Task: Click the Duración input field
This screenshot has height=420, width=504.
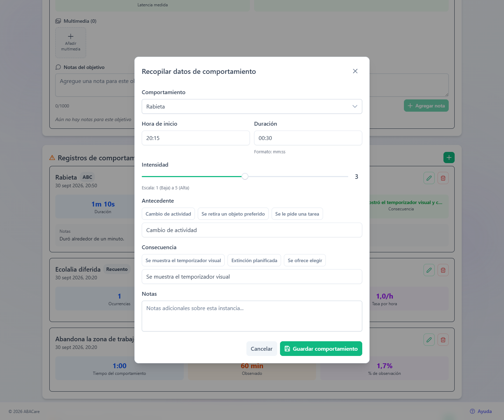Action: 308,138
